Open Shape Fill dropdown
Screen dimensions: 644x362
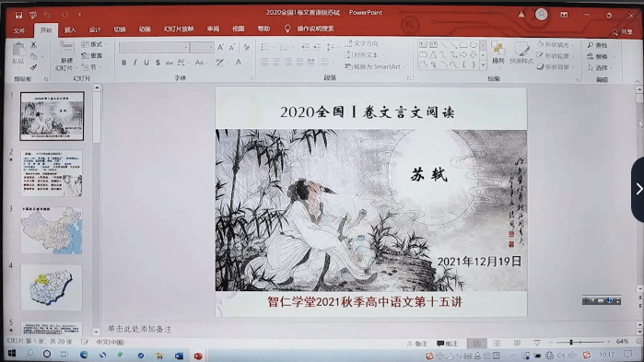[555, 44]
